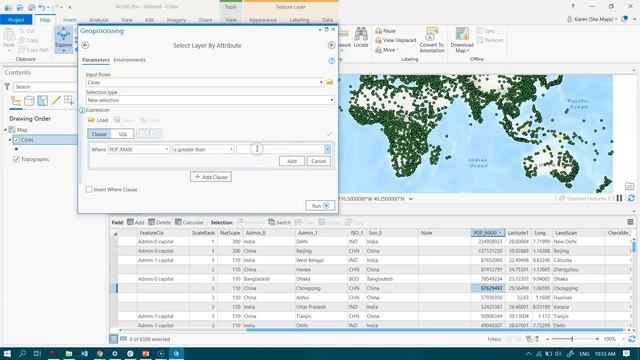Select the Explore tool
640x360 pixels.
coord(63,40)
